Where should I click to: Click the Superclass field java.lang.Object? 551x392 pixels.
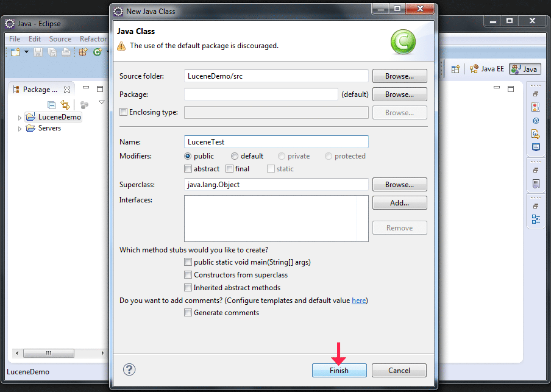click(x=276, y=185)
